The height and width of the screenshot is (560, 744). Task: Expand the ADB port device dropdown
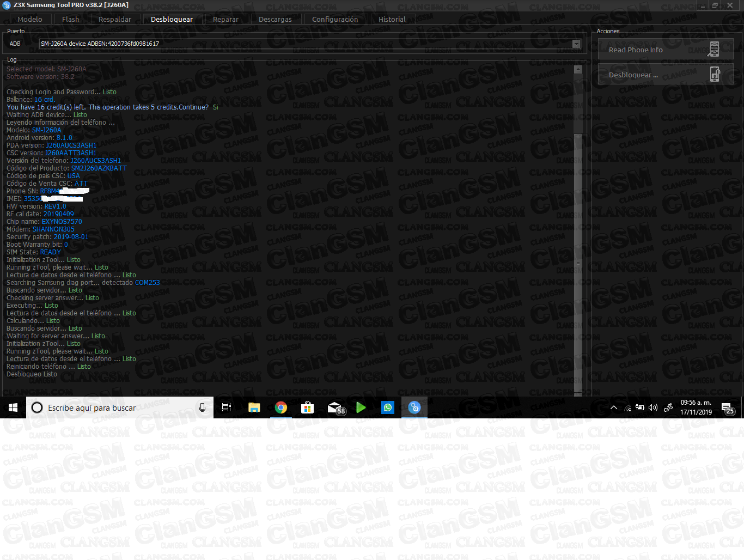(x=576, y=44)
